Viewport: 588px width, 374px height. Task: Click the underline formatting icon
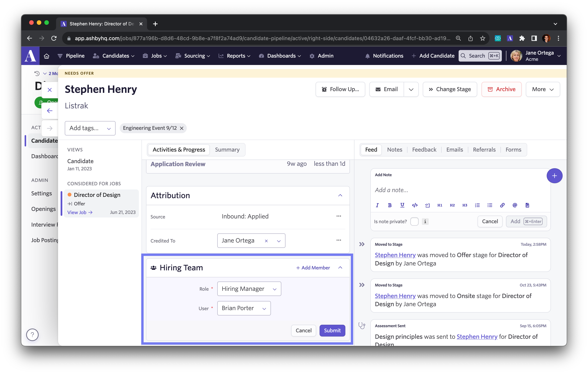[402, 205]
